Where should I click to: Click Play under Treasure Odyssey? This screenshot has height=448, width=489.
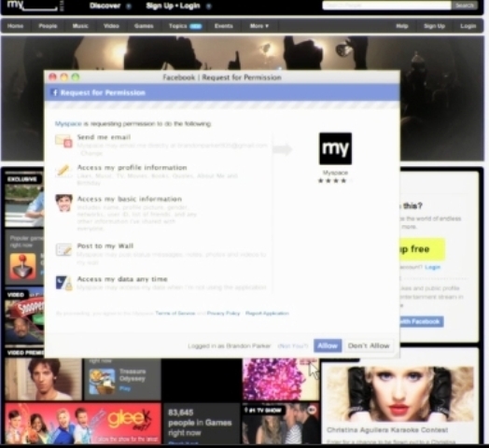(x=125, y=388)
